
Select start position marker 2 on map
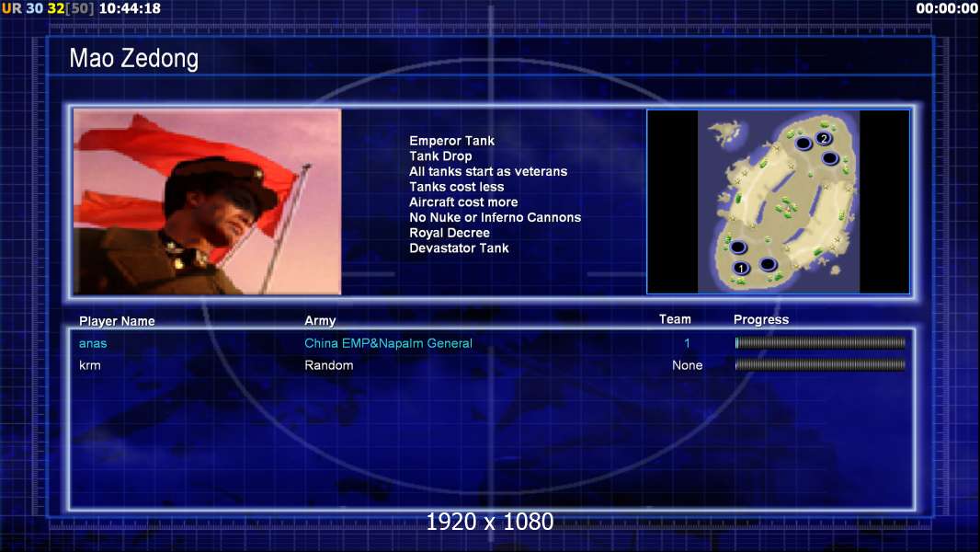pyautogui.click(x=824, y=138)
